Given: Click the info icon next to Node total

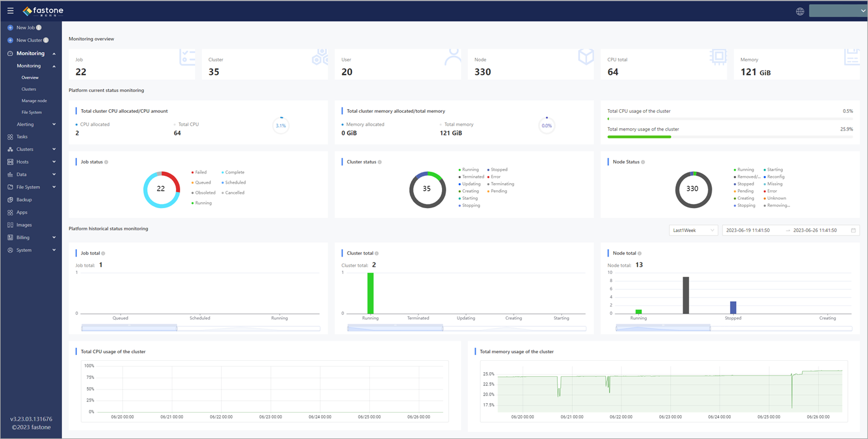Looking at the screenshot, I should 640,253.
